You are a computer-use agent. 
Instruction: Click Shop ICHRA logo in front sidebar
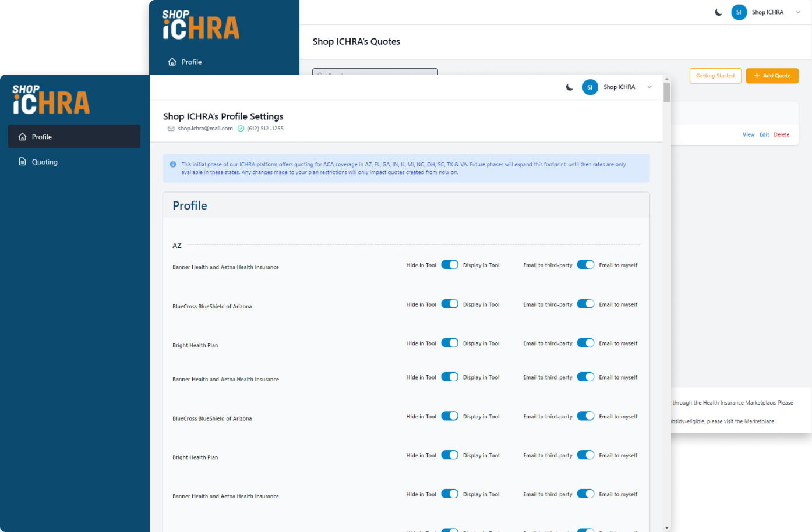[x=51, y=100]
